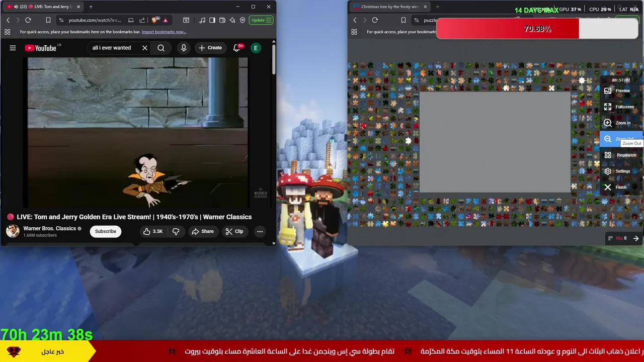This screenshot has width=644, height=362.
Task: Open the Warner Bros. Classics channel name
Action: (49, 228)
